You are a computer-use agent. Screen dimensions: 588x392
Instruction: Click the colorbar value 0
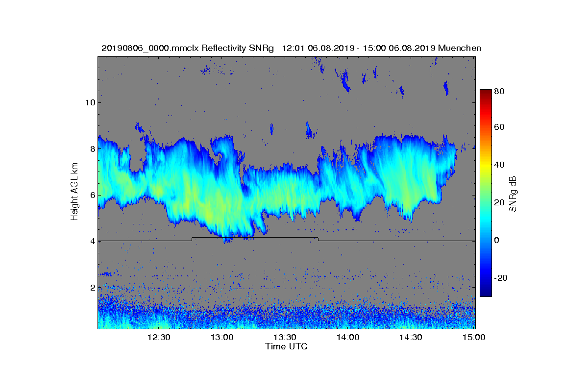pos(497,241)
